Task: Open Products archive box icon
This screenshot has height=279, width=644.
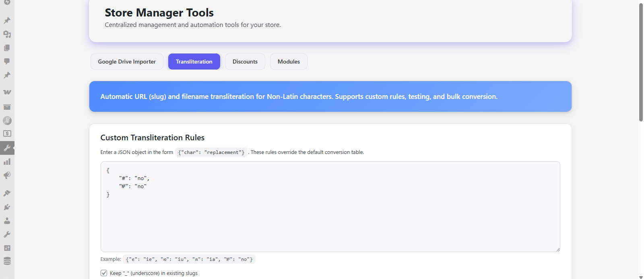Action: tap(7, 107)
